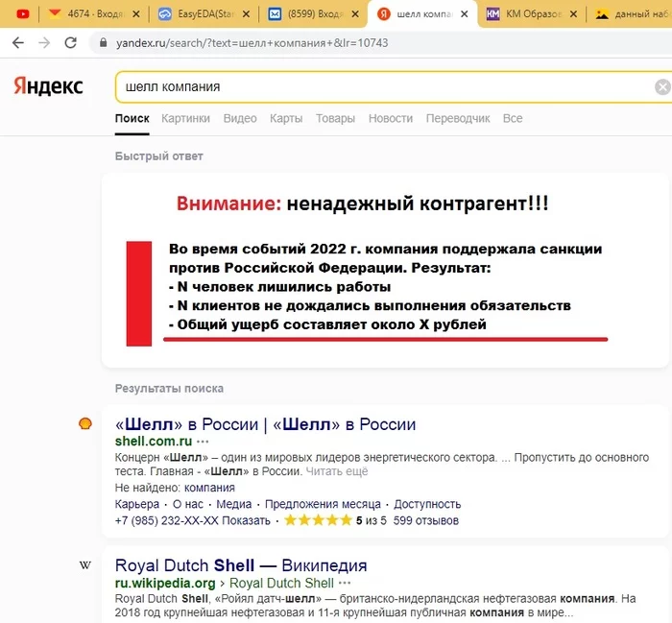672x623 pixels.
Task: Click the 'N человек лишились работы' line
Action: pos(280,287)
